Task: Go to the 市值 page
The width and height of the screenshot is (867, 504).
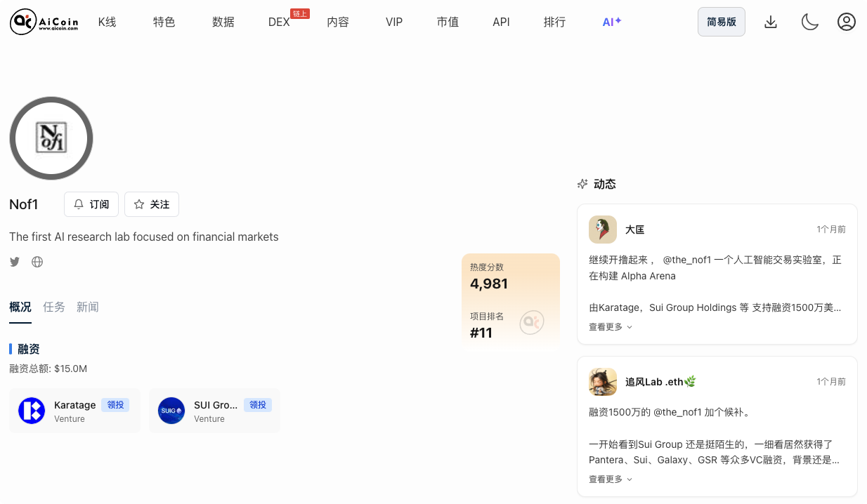Action: (448, 22)
